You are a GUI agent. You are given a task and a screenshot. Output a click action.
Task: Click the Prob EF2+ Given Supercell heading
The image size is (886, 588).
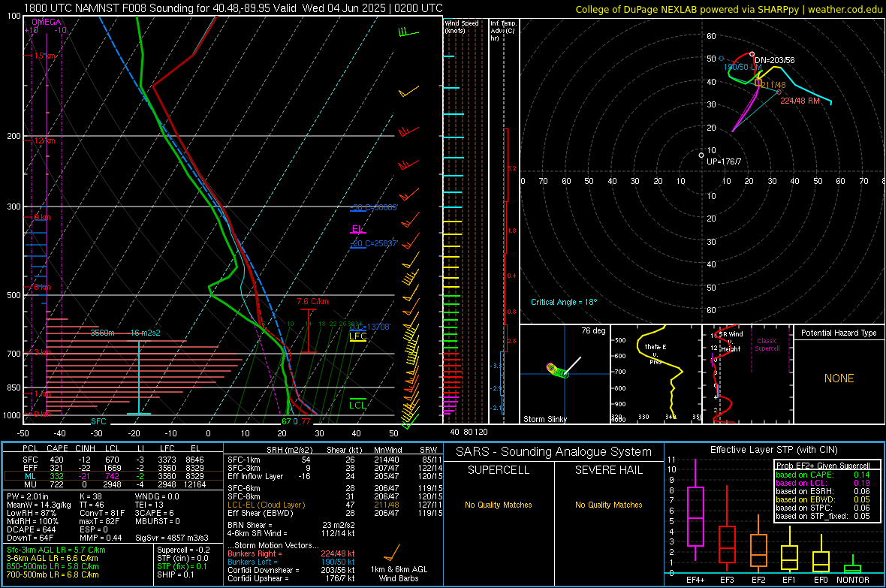pyautogui.click(x=823, y=466)
